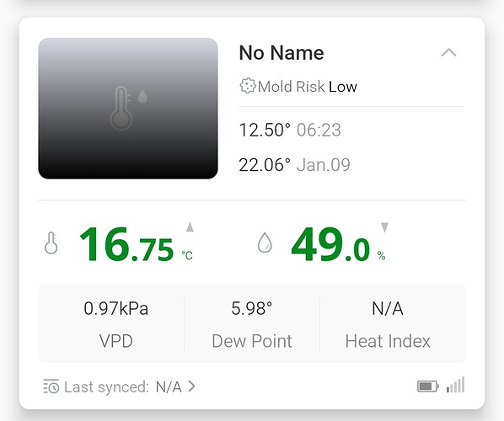Click the thermometer icon beside 16.75

[51, 243]
